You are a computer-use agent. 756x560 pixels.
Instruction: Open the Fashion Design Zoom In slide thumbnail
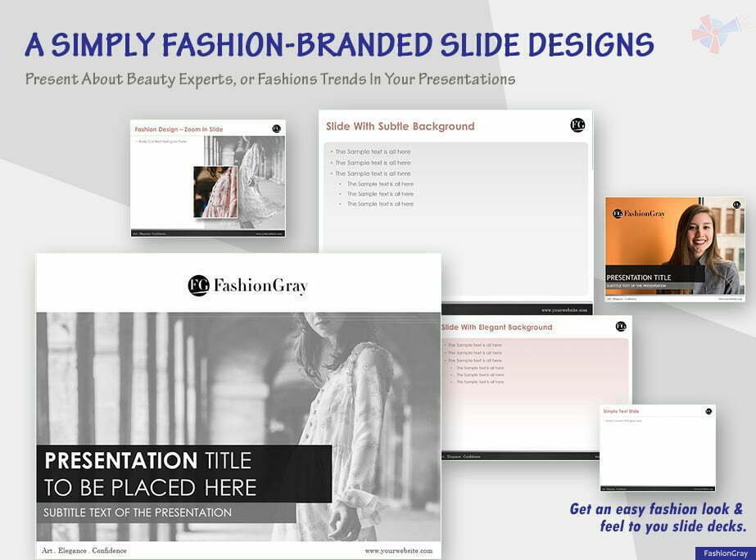(x=208, y=178)
